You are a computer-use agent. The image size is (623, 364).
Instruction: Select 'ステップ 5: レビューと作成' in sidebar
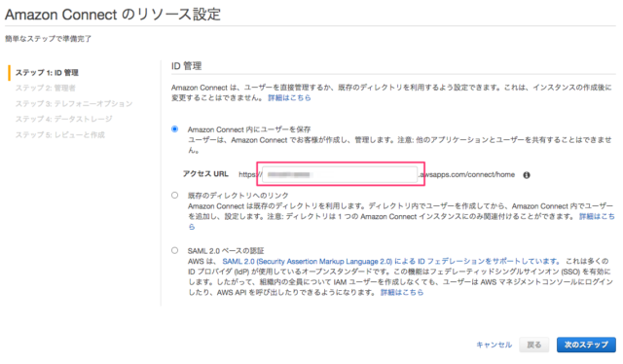(60, 135)
